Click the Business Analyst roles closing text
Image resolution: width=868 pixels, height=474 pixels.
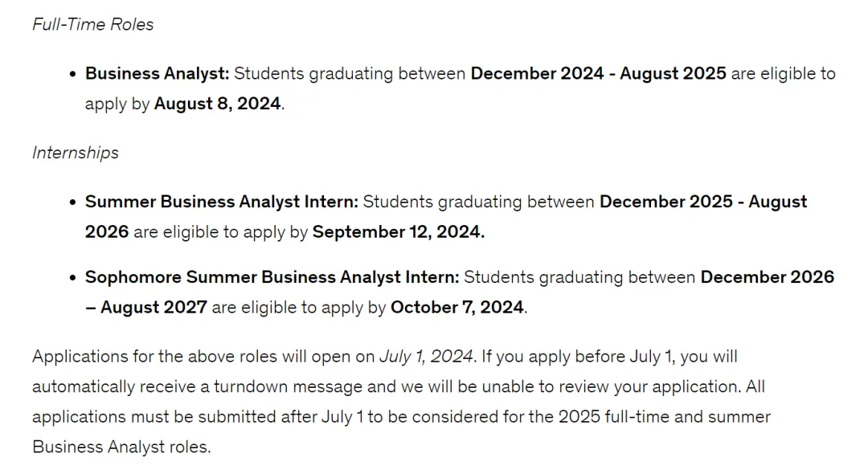[122, 447]
